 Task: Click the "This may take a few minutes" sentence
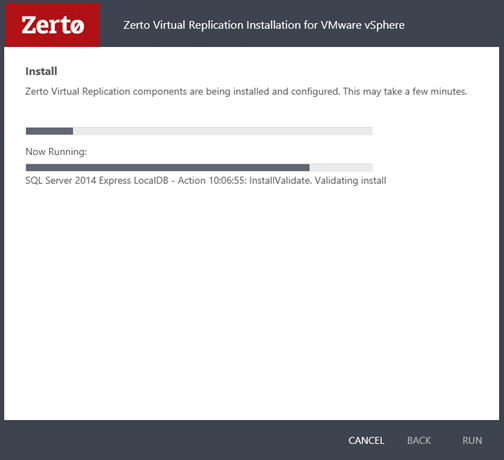405,91
